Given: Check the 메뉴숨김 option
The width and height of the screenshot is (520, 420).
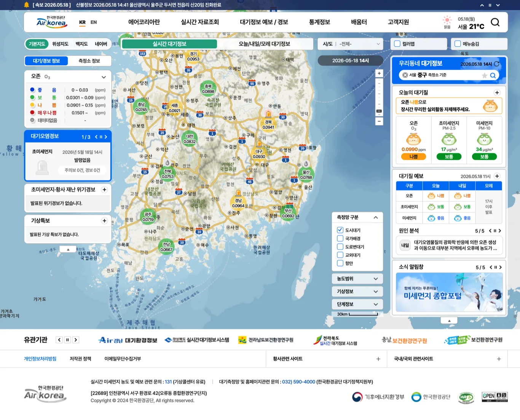Looking at the screenshot, I should (x=458, y=44).
